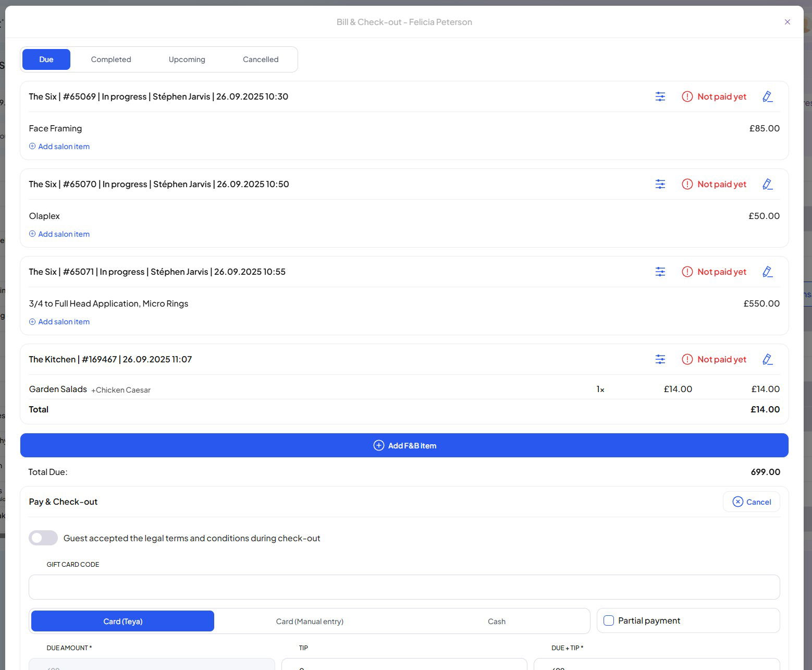Open settings sliders icon for booking #65070

coord(660,184)
